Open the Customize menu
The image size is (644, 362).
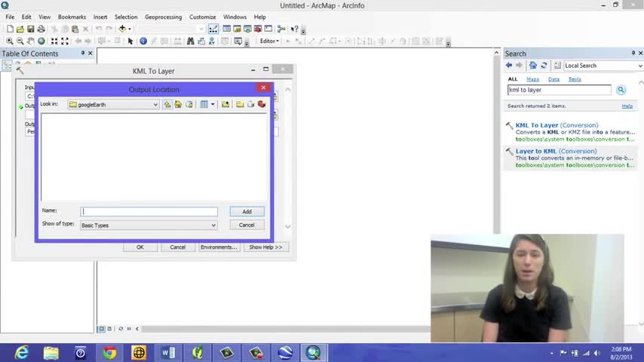coord(203,17)
